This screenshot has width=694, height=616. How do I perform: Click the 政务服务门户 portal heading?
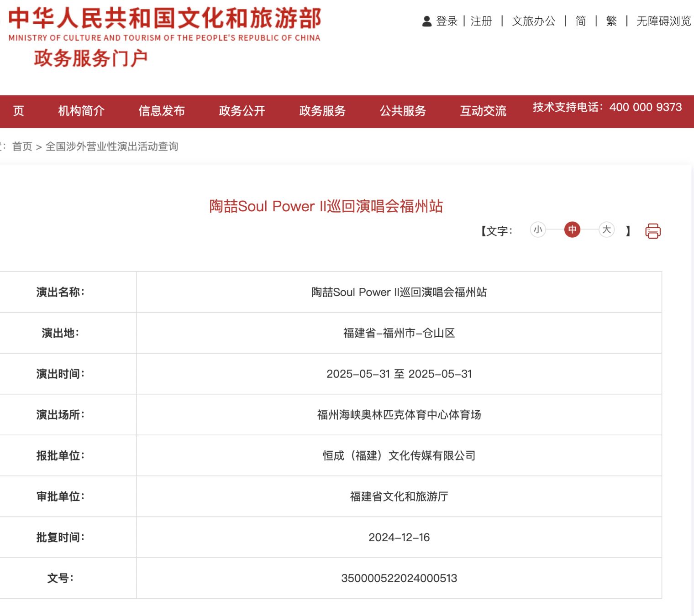[x=91, y=58]
